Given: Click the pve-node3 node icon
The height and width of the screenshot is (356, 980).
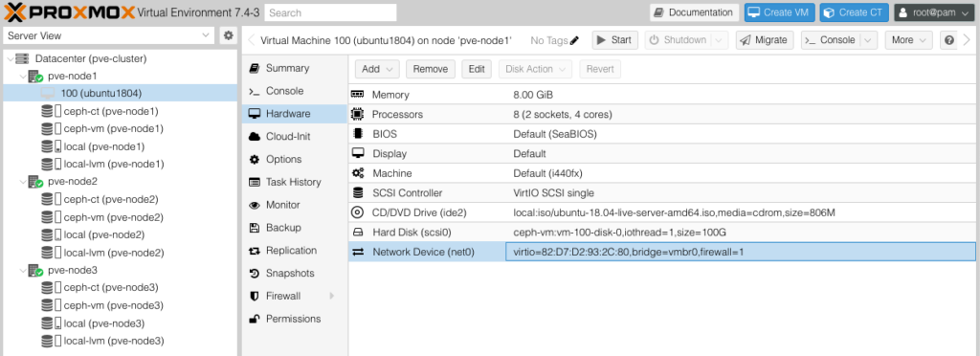Looking at the screenshot, I should click(x=36, y=271).
